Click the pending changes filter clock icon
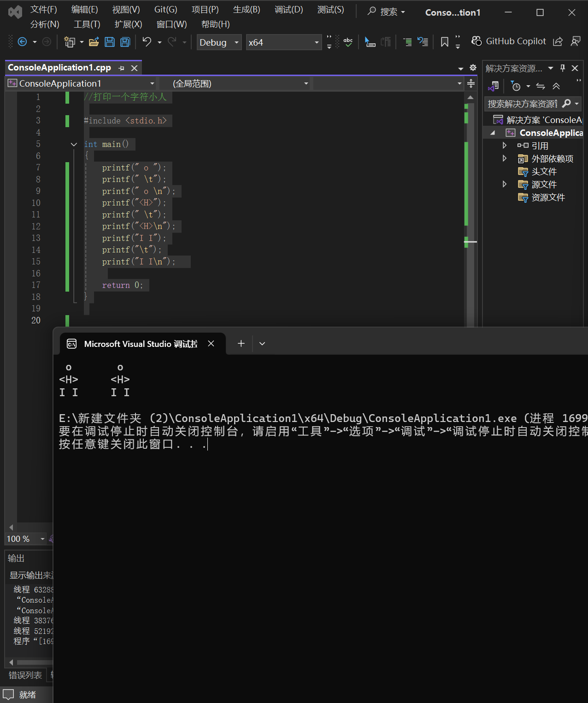Viewport: 588px width, 703px height. pyautogui.click(x=516, y=86)
